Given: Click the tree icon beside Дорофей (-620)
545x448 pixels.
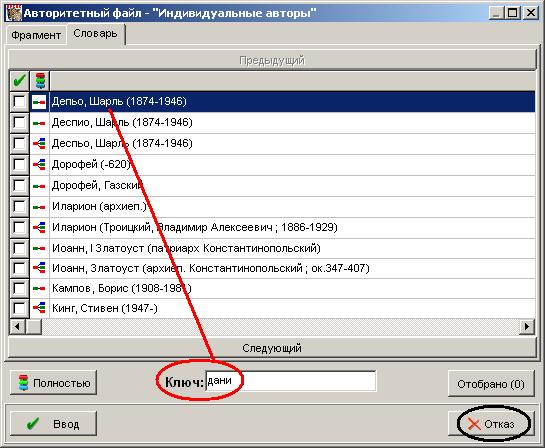Looking at the screenshot, I should pos(39,164).
